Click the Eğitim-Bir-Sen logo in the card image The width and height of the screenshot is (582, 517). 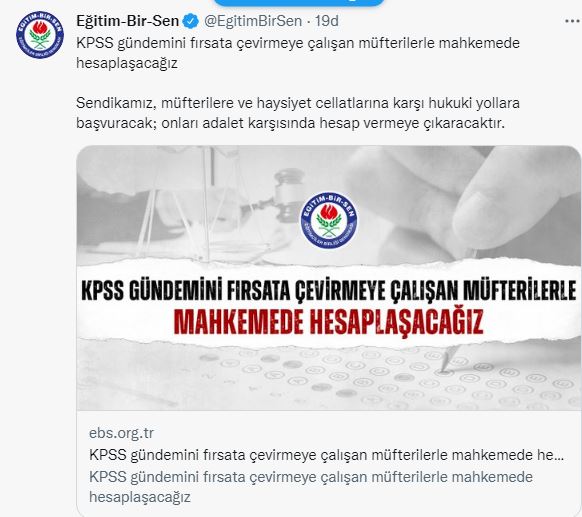point(329,220)
